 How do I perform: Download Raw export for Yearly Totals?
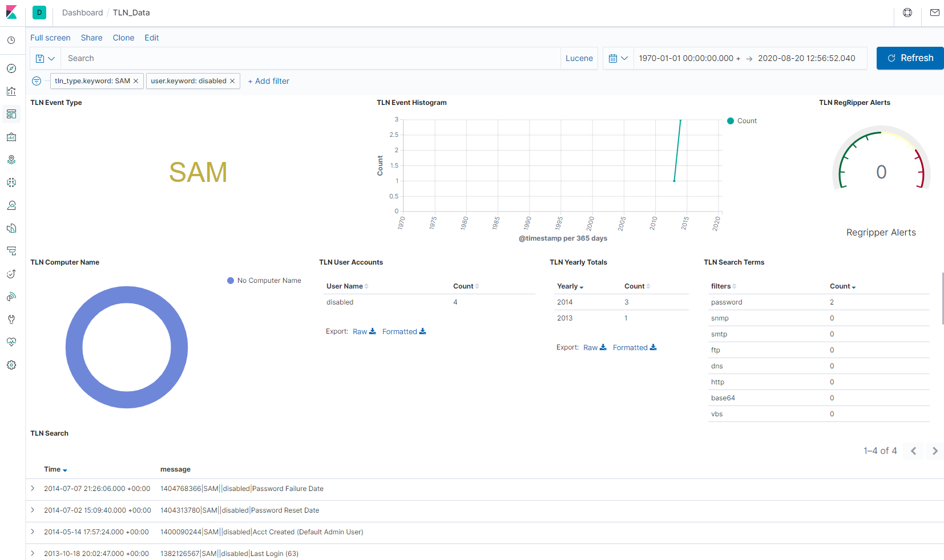coord(595,347)
